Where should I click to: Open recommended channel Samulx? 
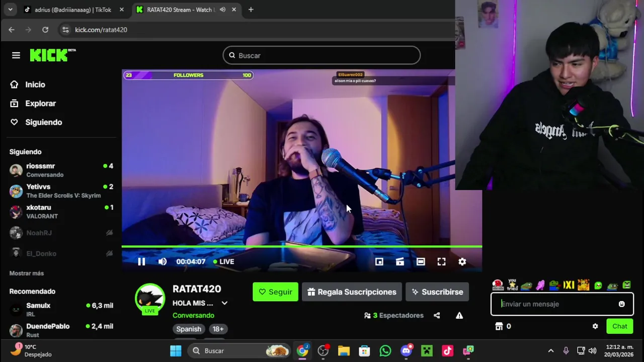[x=61, y=309]
